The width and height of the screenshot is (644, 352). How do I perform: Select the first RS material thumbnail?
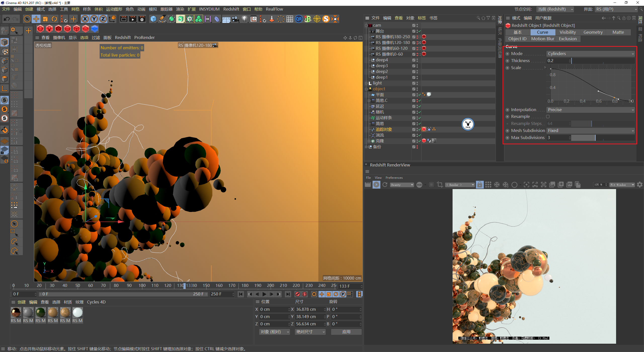(16, 313)
